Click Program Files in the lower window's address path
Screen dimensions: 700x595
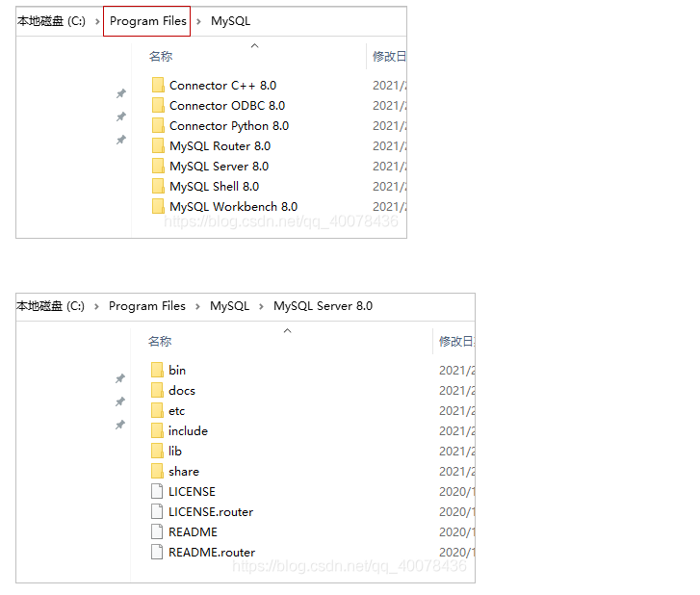coord(147,306)
